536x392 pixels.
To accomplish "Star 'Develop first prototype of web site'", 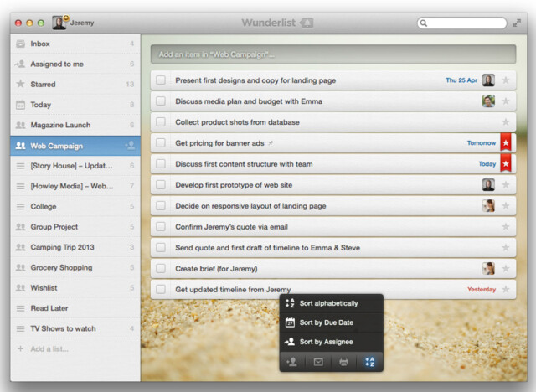I will [506, 185].
